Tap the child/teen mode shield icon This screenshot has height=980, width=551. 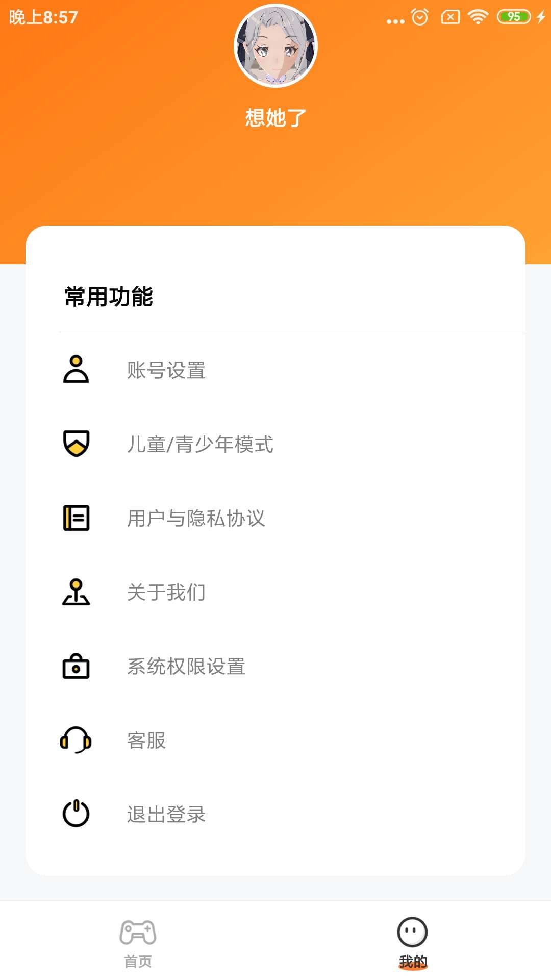[x=76, y=443]
